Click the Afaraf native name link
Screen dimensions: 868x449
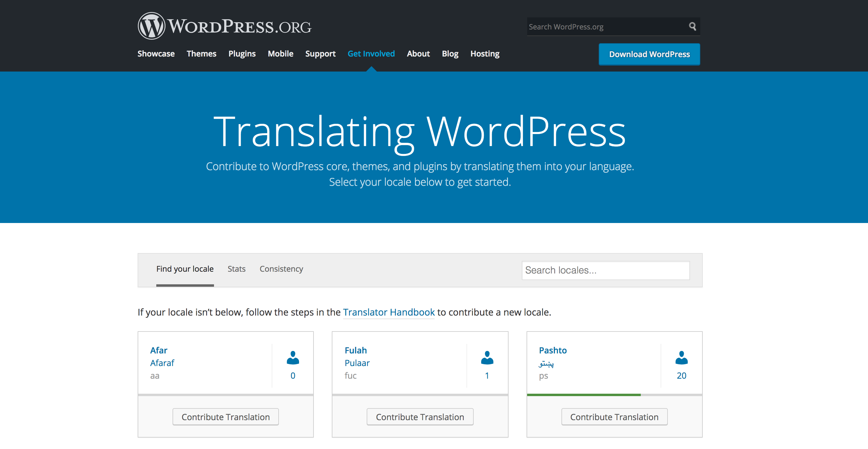point(162,363)
